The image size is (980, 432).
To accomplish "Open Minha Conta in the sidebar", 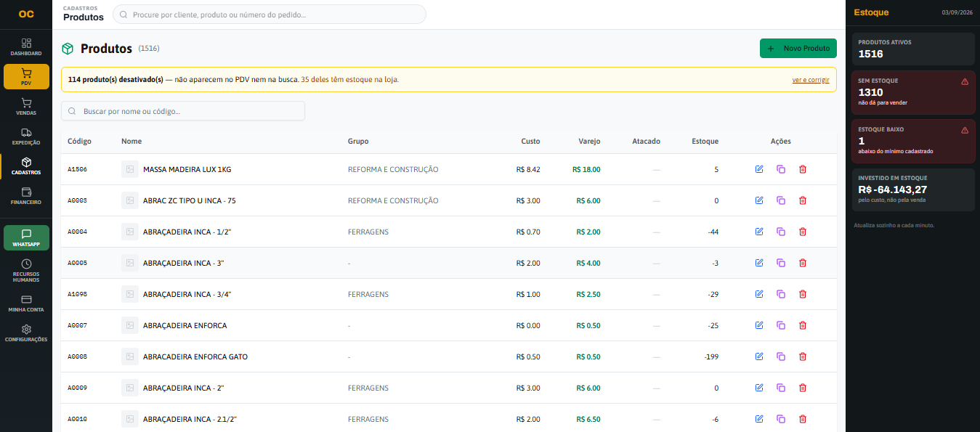I will 26,303.
